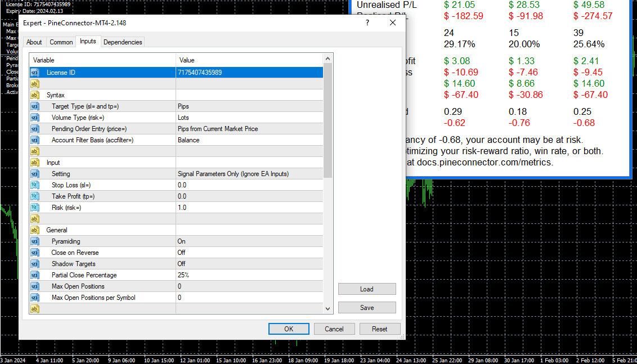Click the Cancel button

point(334,329)
